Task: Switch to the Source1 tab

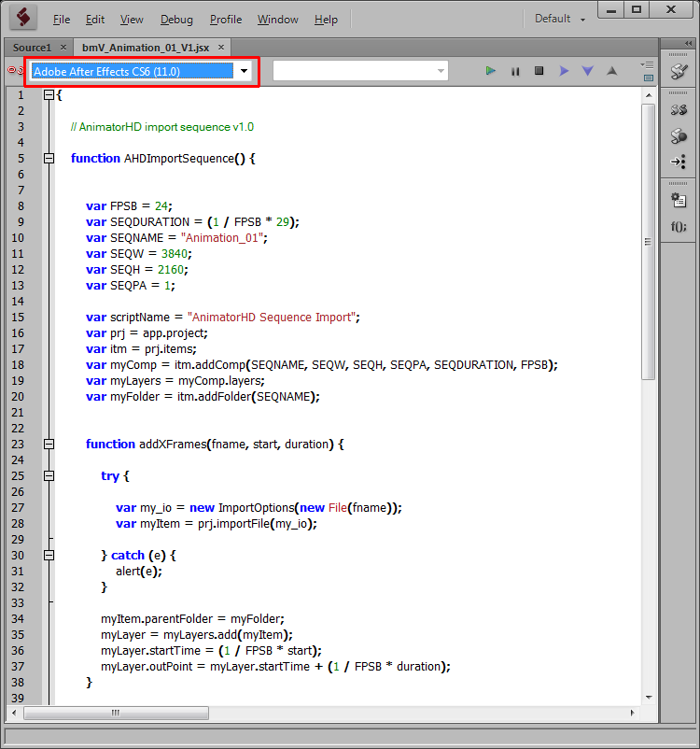Action: (32, 48)
